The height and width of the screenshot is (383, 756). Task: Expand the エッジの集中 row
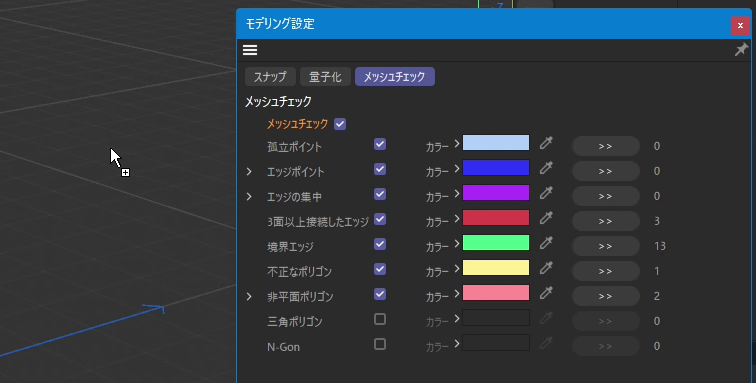tap(249, 197)
